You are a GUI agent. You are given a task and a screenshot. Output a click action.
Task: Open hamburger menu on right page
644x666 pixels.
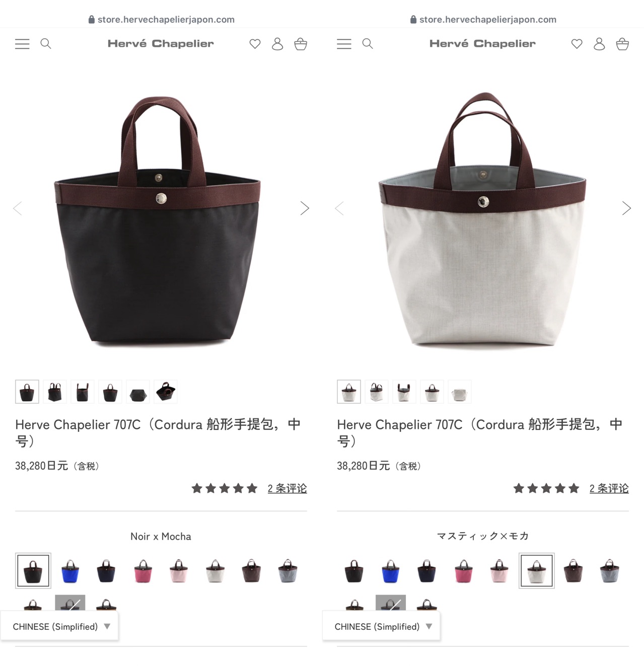pos(344,44)
